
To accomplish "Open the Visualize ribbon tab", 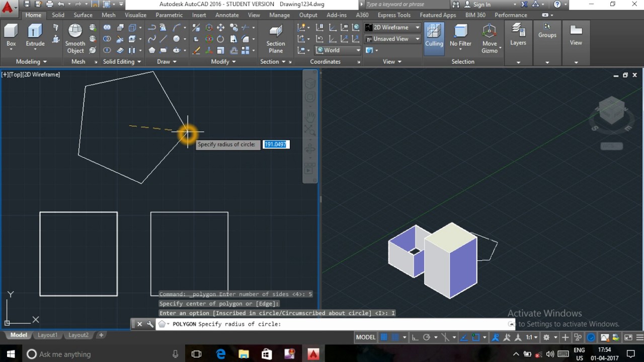I will (135, 15).
